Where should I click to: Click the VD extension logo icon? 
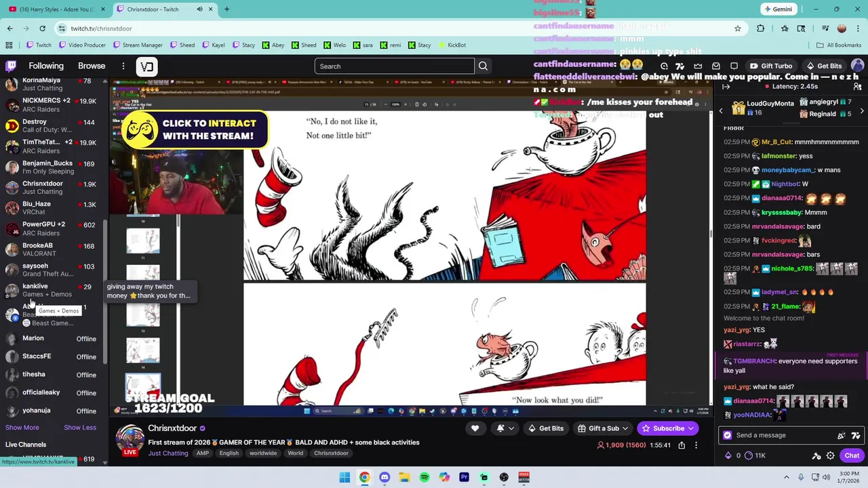(147, 66)
